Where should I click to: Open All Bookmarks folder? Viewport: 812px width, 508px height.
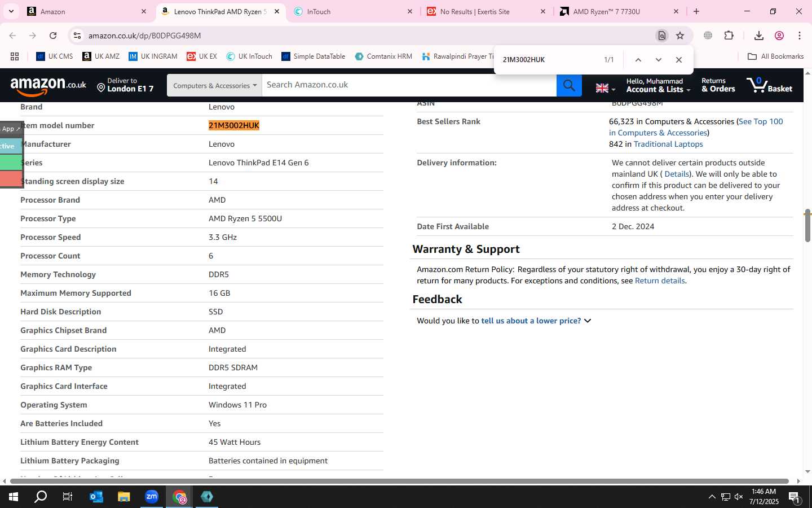[775, 56]
